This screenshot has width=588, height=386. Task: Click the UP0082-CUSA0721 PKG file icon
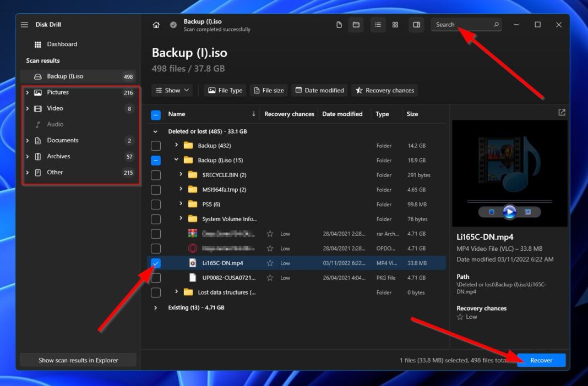(192, 278)
